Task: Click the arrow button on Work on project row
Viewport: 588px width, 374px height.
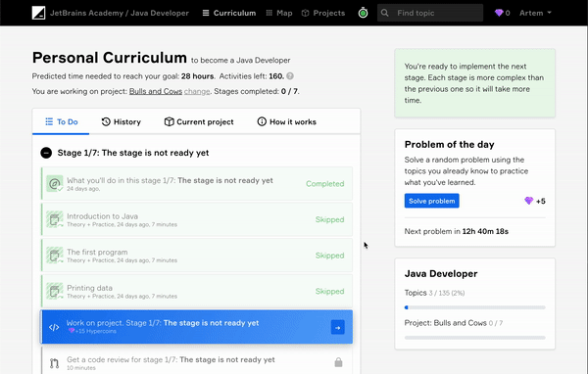Action: [338, 327]
